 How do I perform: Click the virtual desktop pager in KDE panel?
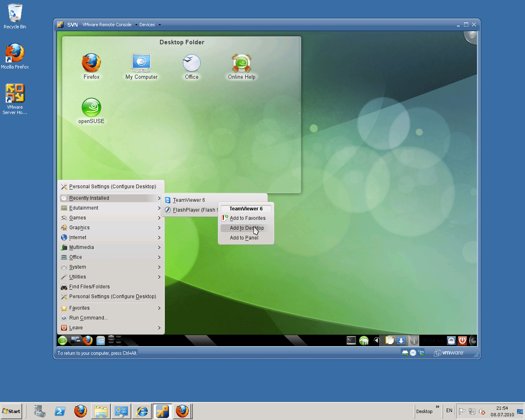(x=115, y=340)
